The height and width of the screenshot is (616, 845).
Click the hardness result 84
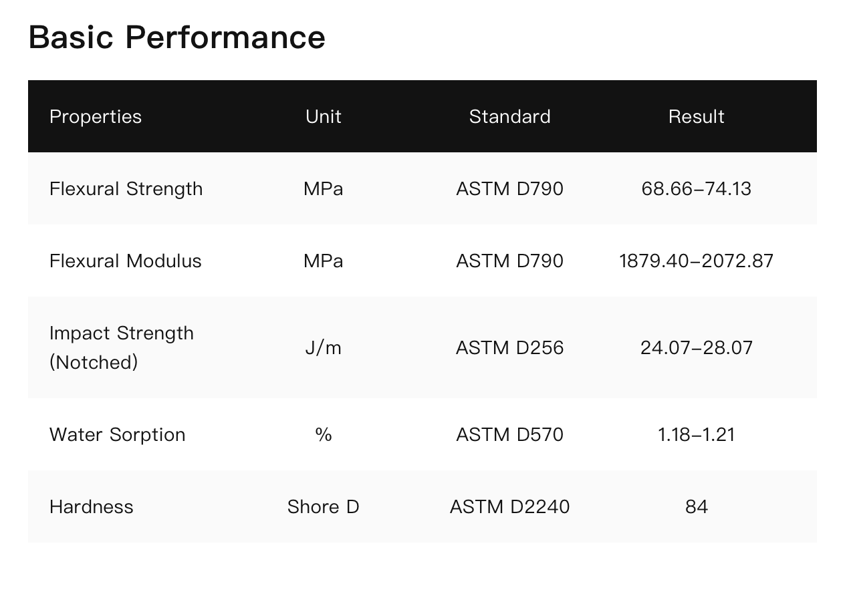696,507
